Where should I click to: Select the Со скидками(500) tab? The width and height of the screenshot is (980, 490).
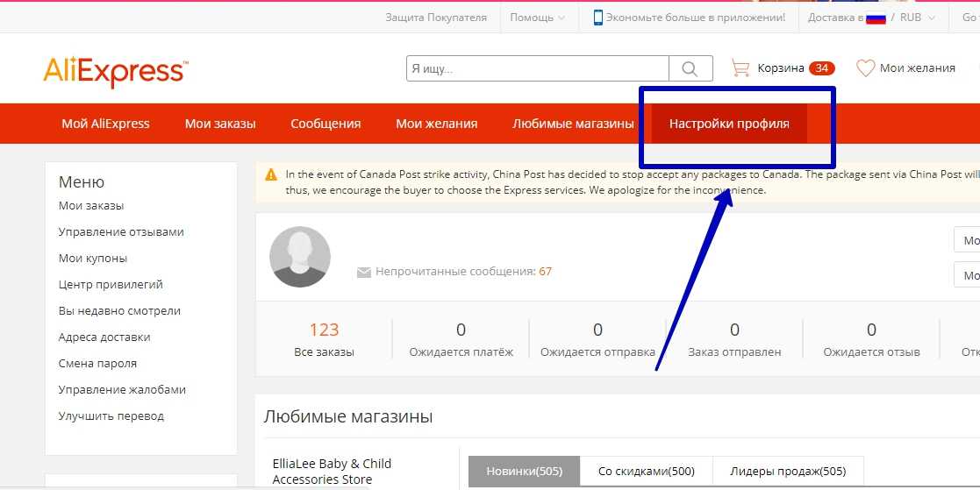coord(646,472)
